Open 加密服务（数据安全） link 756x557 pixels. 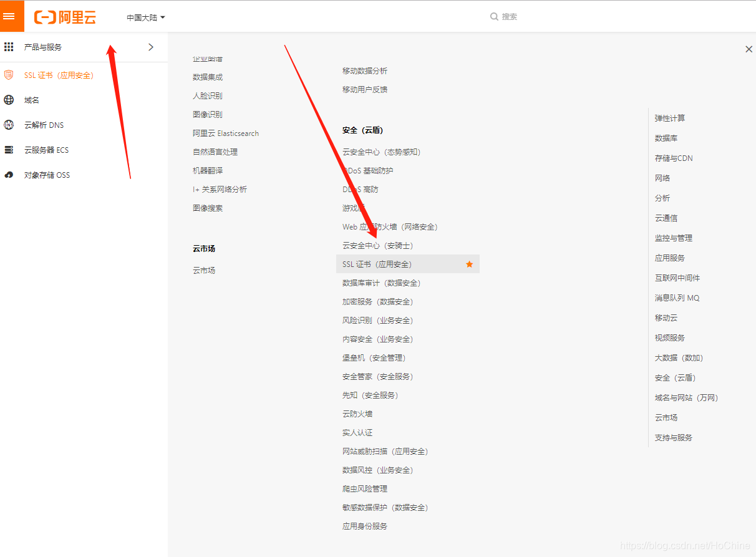tap(377, 302)
